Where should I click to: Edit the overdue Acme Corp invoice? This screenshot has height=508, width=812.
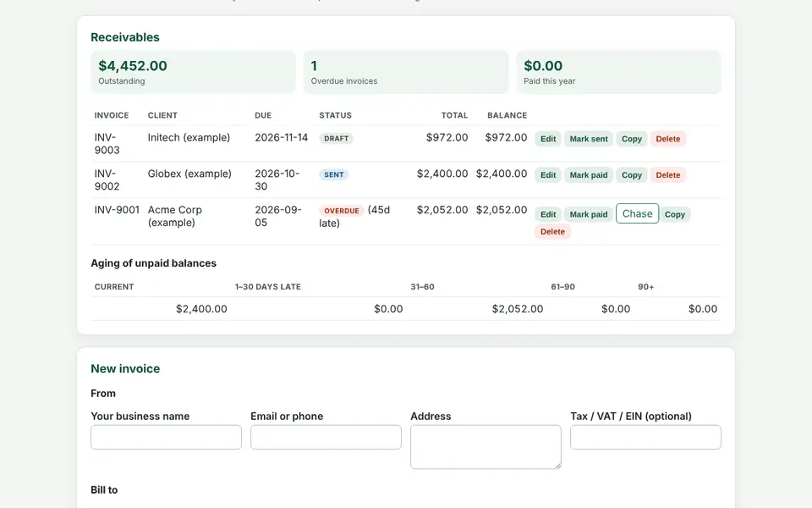(548, 214)
